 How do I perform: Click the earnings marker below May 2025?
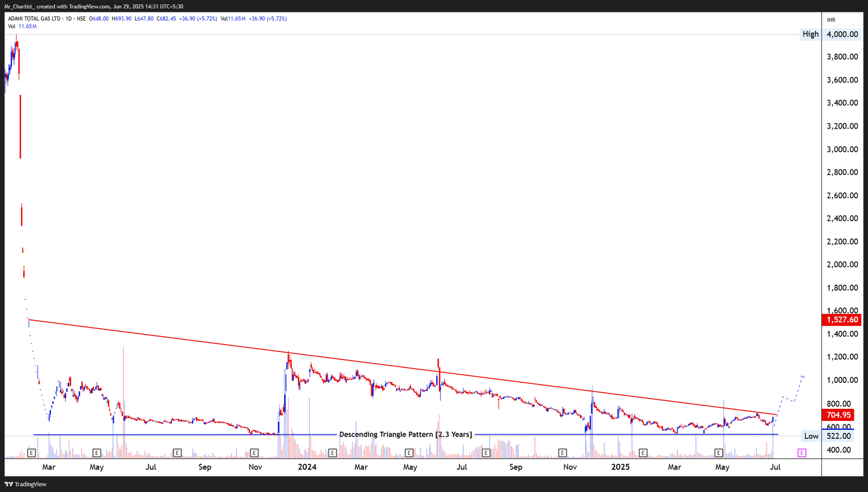(719, 452)
